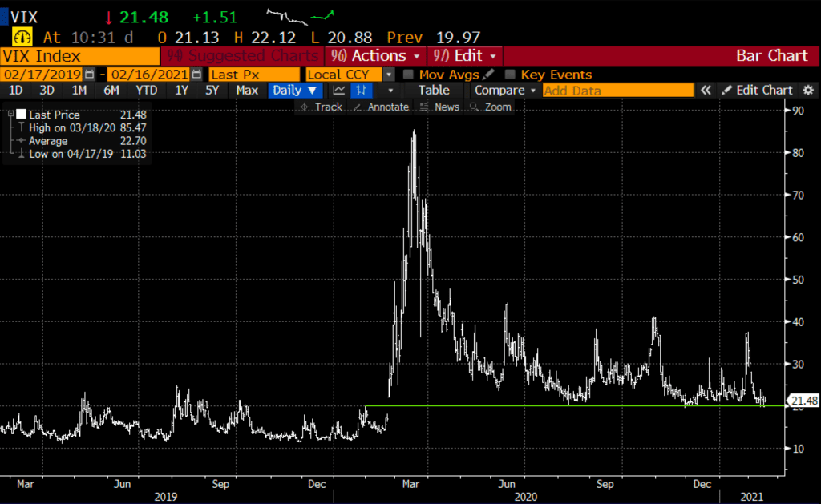This screenshot has width=821, height=504.
Task: Expand the Local CCY currency dropdown
Action: [x=390, y=74]
